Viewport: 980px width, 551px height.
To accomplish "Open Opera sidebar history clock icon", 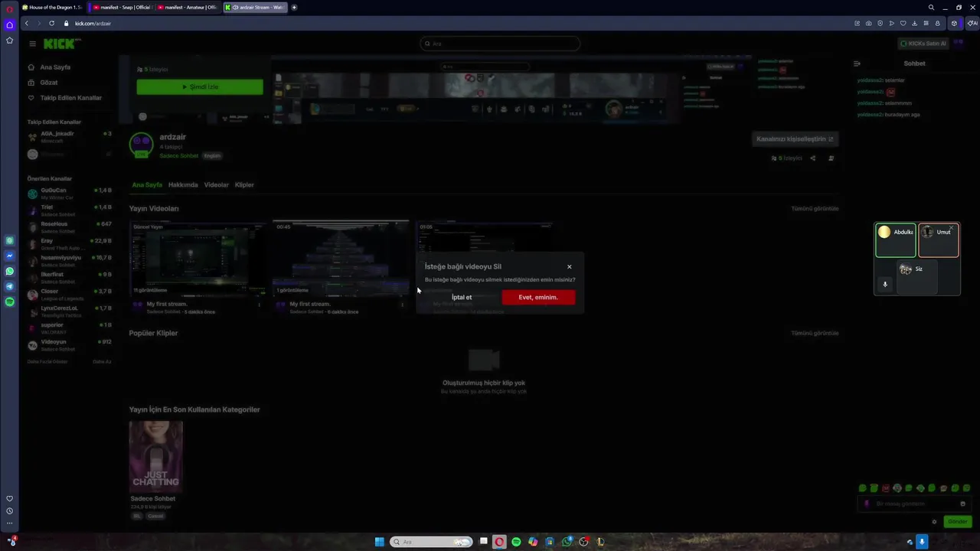I will click(10, 511).
